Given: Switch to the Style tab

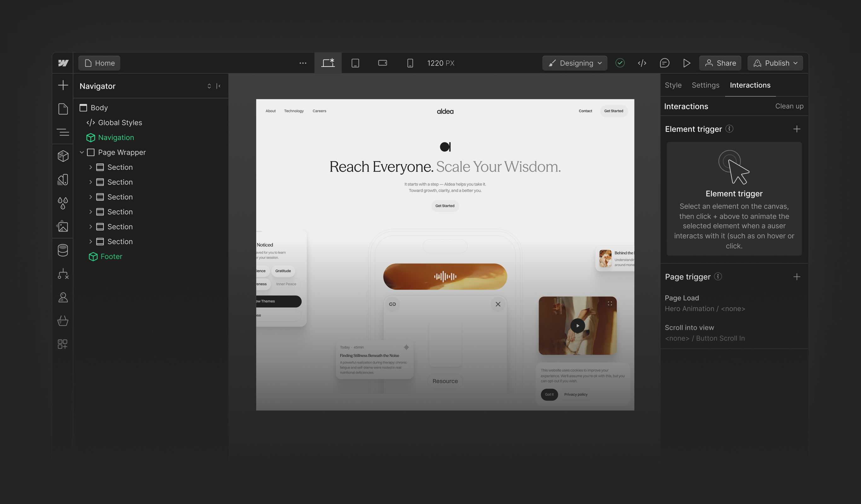Looking at the screenshot, I should [x=673, y=85].
